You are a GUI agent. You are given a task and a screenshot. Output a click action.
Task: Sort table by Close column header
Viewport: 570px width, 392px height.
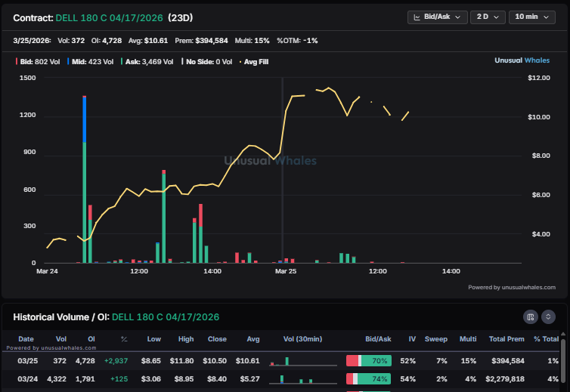(217, 339)
